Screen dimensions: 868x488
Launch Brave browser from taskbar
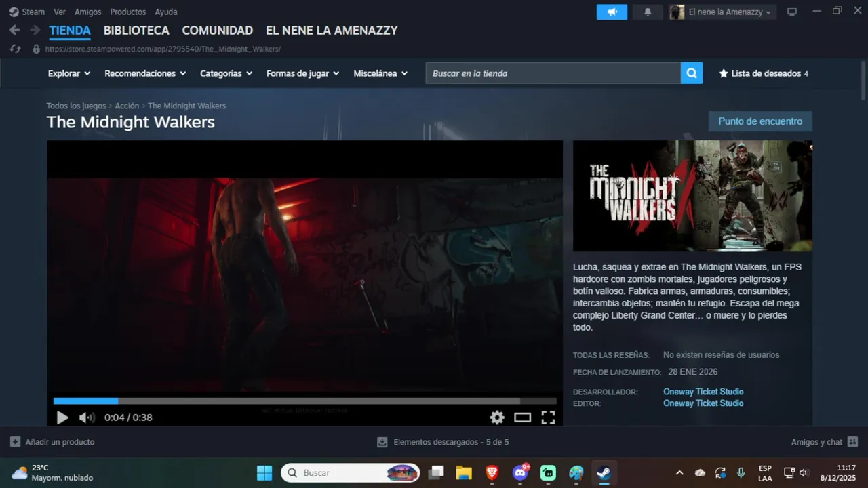[x=492, y=472]
